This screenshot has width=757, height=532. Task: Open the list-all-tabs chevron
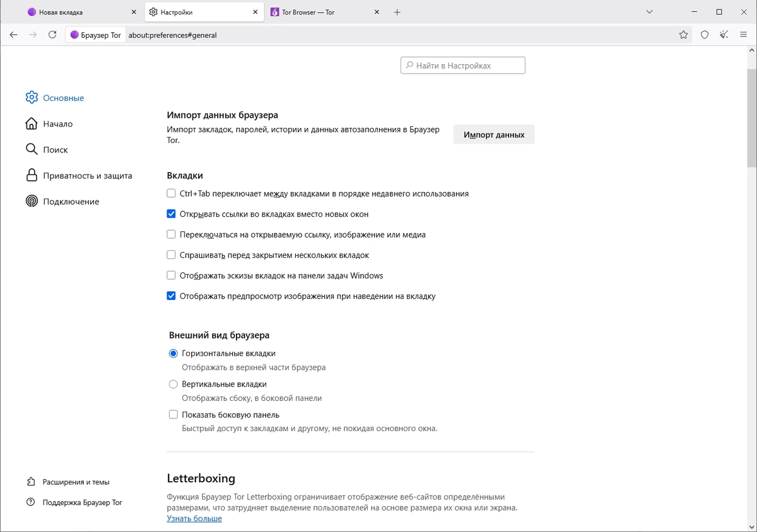[x=650, y=12]
